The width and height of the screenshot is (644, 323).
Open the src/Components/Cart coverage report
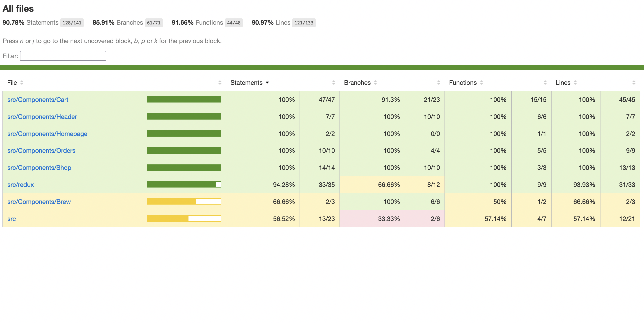pos(38,100)
